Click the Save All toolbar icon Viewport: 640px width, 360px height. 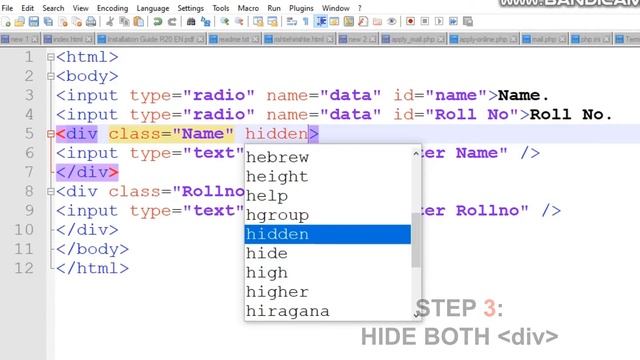[x=49, y=22]
